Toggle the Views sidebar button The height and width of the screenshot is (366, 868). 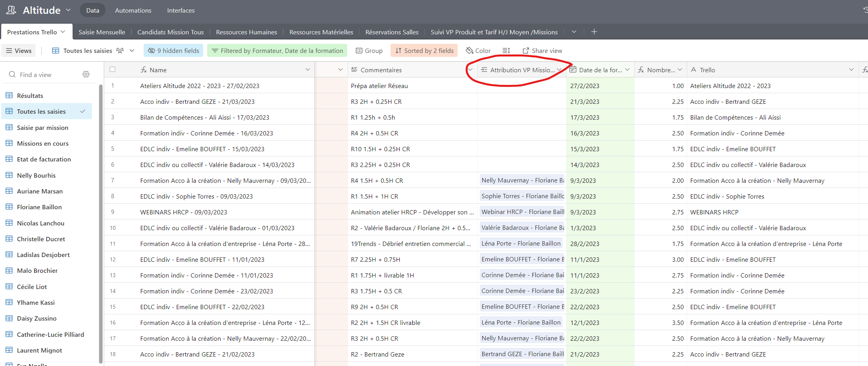click(19, 51)
